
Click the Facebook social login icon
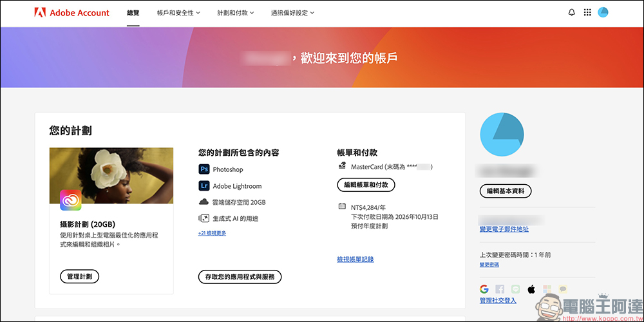click(x=500, y=289)
